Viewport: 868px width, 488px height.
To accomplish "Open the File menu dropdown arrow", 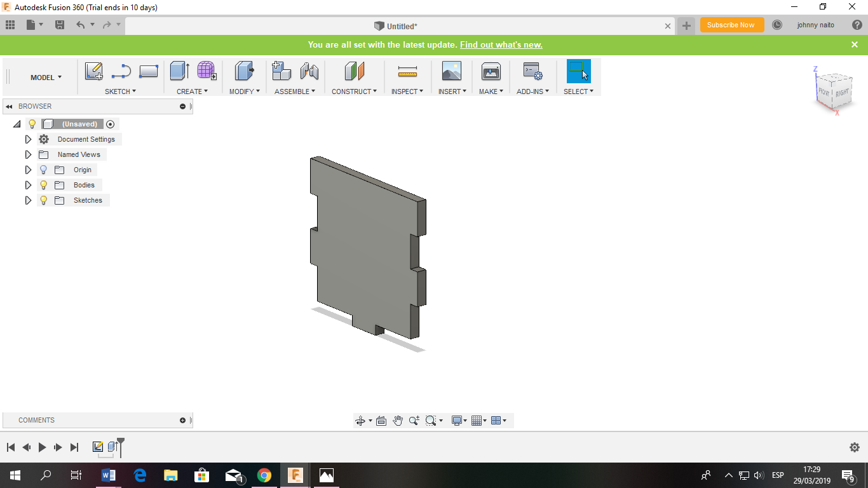I will 41,25.
